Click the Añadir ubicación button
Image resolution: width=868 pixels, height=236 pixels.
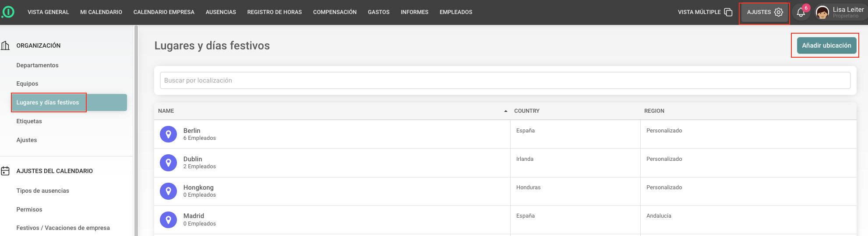826,45
